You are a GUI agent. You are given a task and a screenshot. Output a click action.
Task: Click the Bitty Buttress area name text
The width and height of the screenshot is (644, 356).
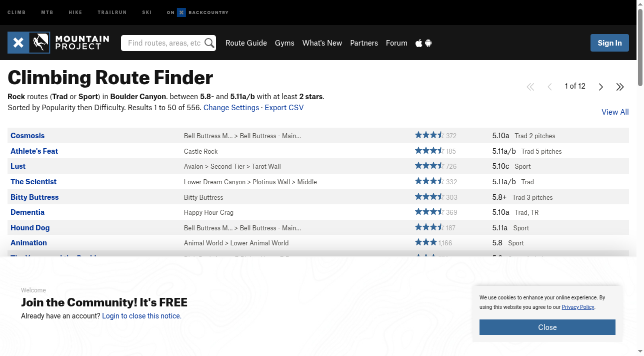[x=203, y=197]
